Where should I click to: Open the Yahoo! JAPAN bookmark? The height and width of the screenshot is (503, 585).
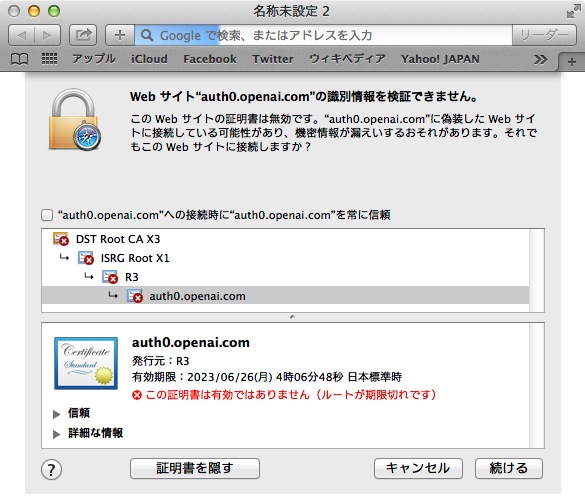coord(440,59)
